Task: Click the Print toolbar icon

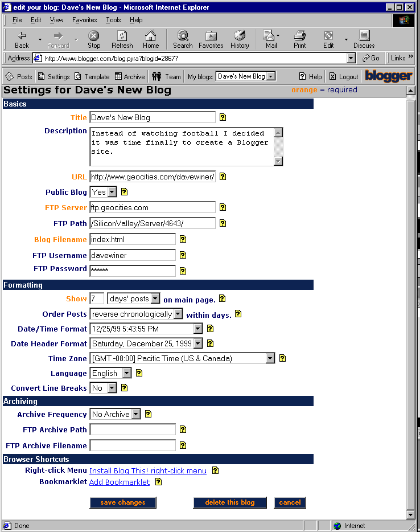Action: 300,39
